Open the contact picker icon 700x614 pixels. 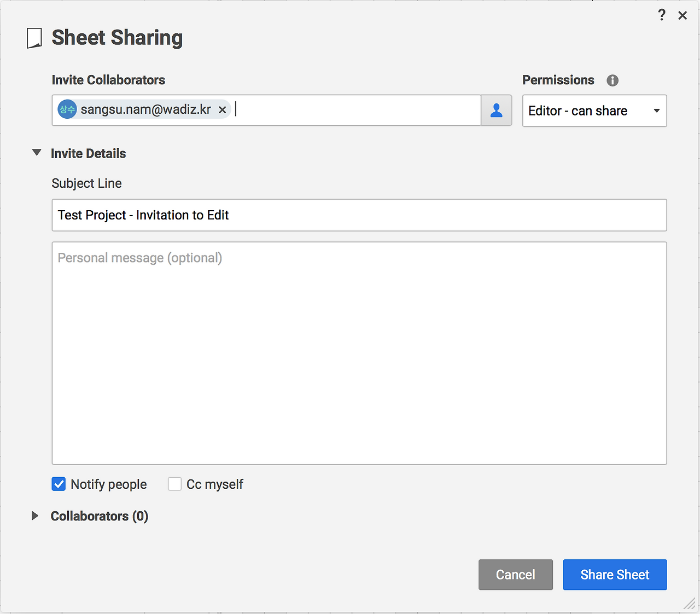[496, 111]
